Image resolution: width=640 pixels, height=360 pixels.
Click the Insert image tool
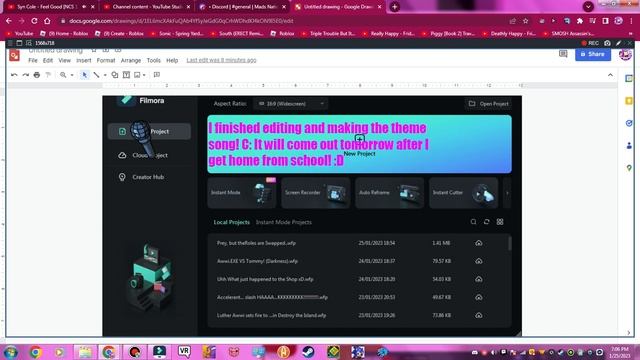pyautogui.click(x=137, y=75)
